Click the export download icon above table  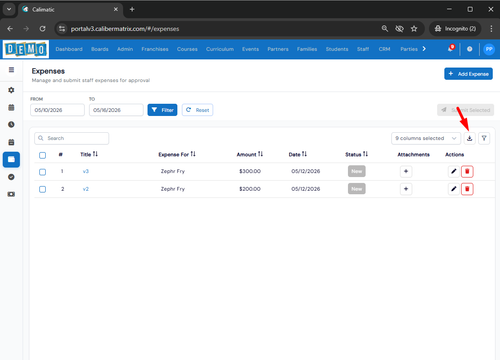469,138
